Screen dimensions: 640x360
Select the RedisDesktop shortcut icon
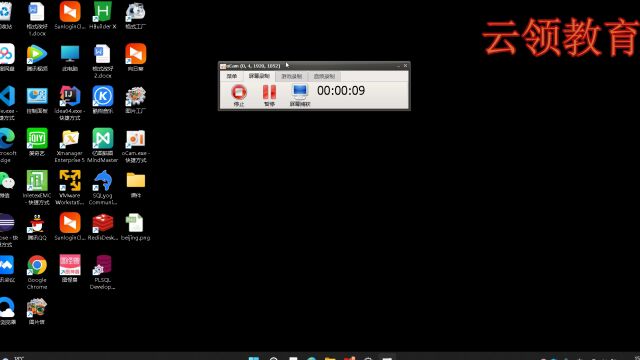click(102, 227)
